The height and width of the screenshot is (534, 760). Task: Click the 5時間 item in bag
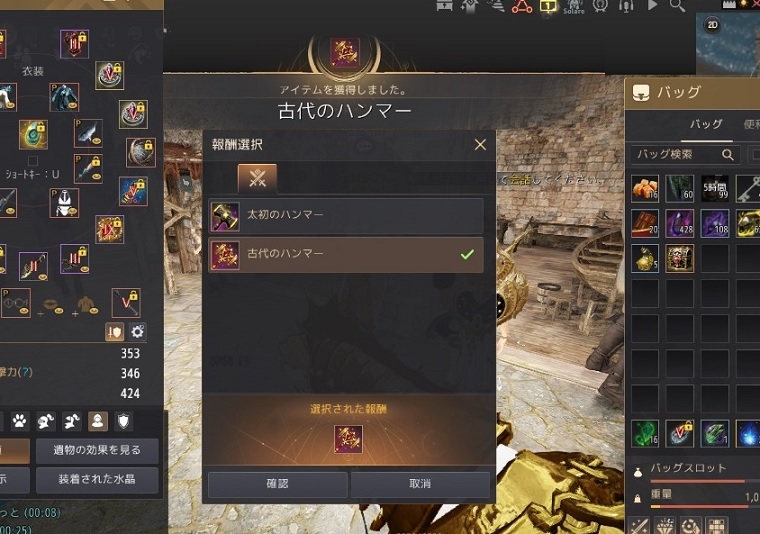(715, 188)
